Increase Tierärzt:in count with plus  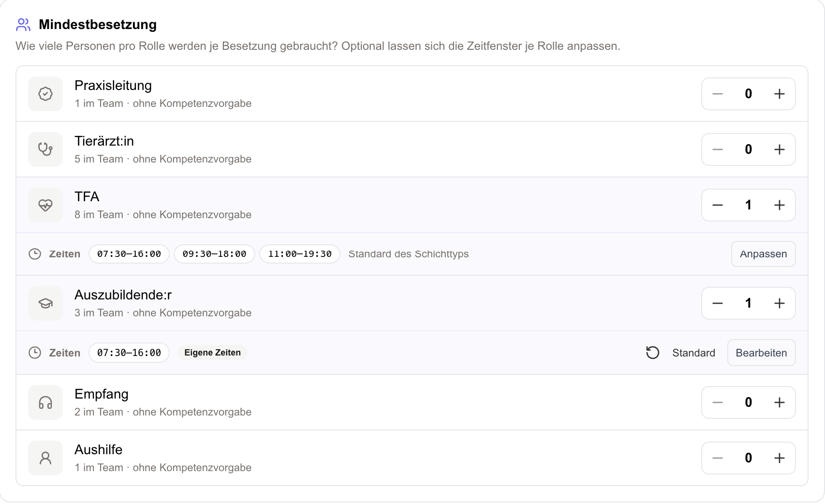coord(779,149)
